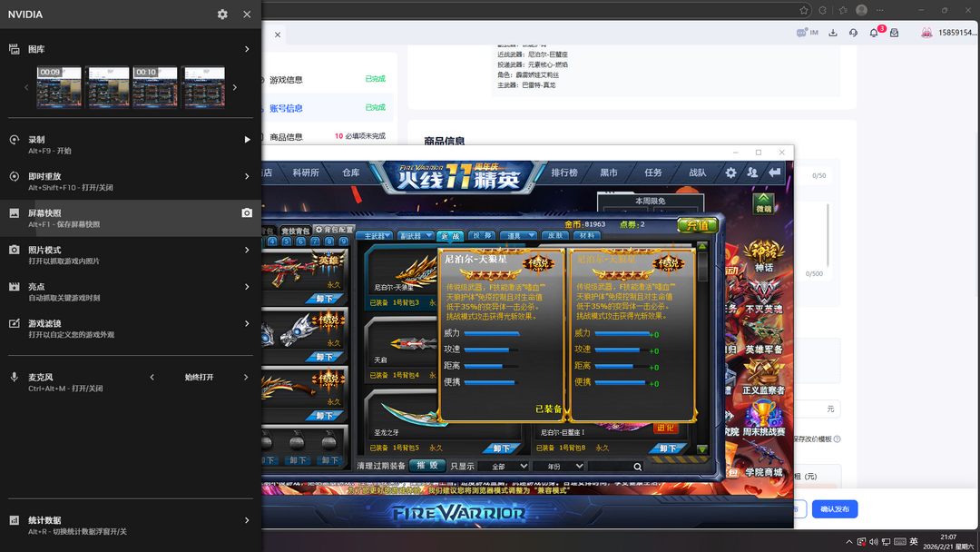980x552 pixels.
Task: Open 周末挑战赛 trophy icon
Action: [764, 419]
